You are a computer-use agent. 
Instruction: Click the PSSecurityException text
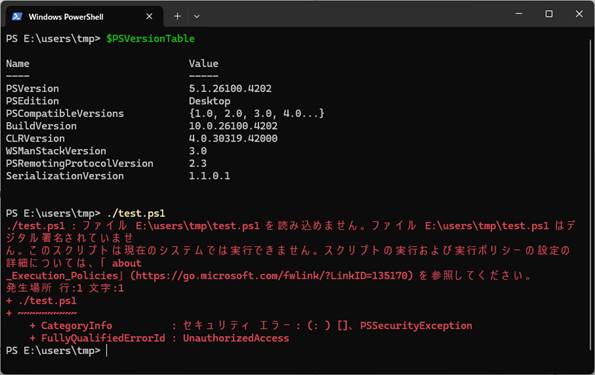click(x=416, y=326)
